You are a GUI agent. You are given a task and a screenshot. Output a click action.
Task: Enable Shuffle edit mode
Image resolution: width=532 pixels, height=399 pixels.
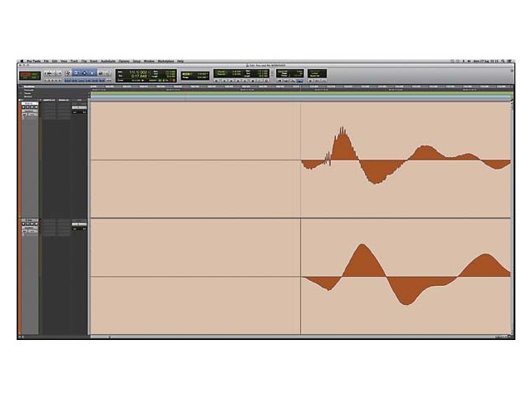coord(24,73)
